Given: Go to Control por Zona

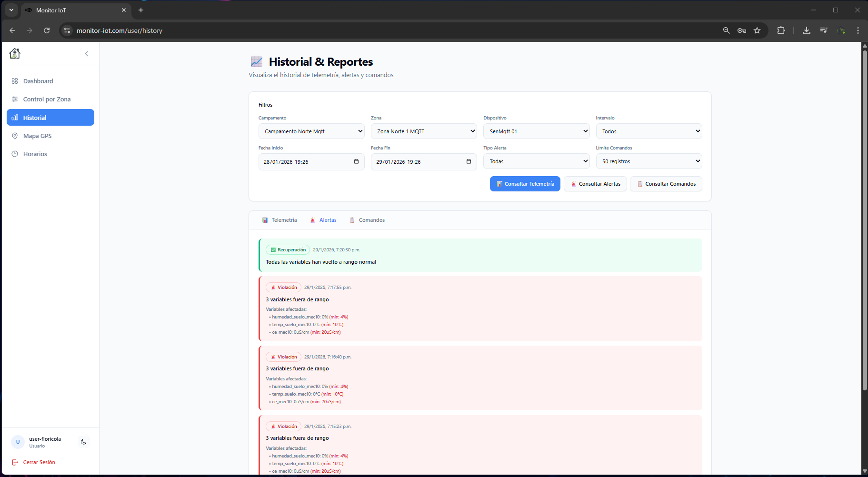Looking at the screenshot, I should [x=47, y=99].
